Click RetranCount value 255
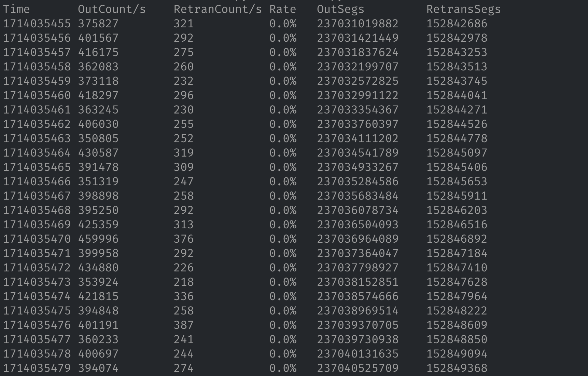Image resolution: width=588 pixels, height=376 pixels. click(184, 124)
